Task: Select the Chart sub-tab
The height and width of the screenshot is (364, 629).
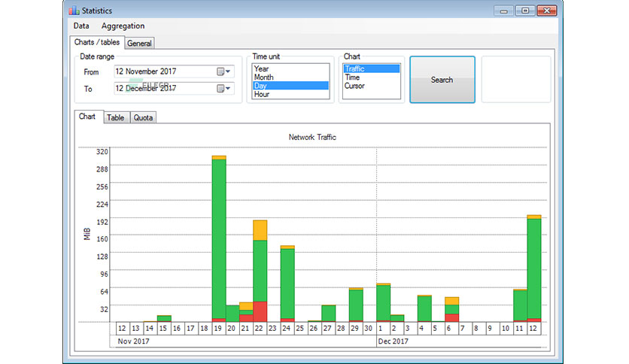Action: tap(87, 117)
